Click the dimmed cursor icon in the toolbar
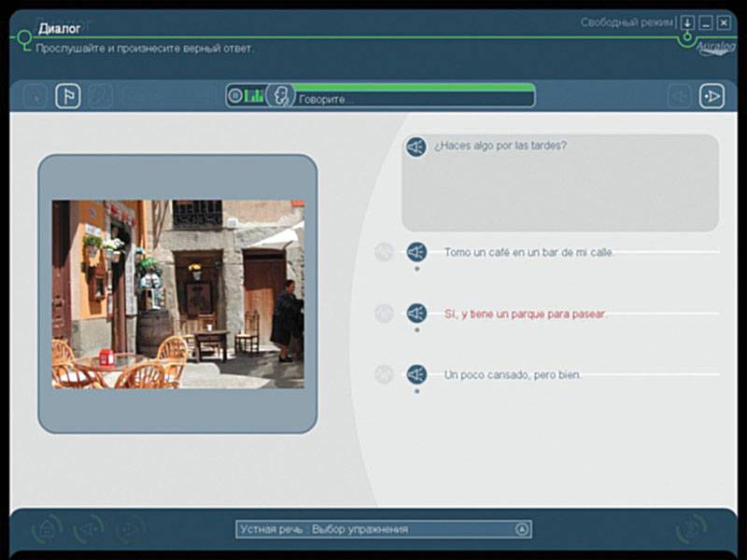Viewport: 747px width, 560px height. point(35,96)
